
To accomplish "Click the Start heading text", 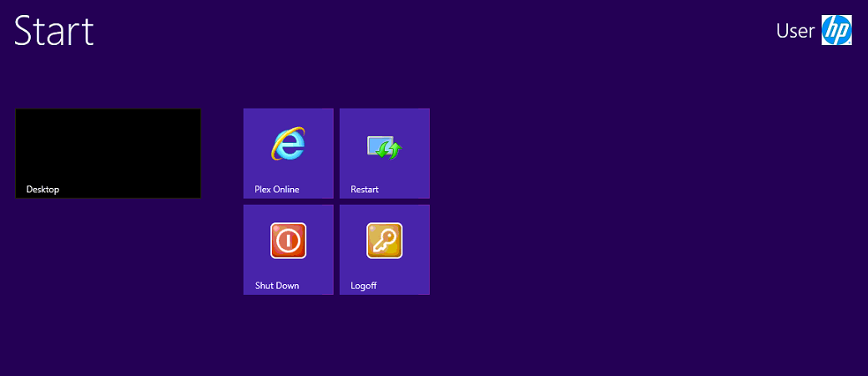I will tap(53, 31).
